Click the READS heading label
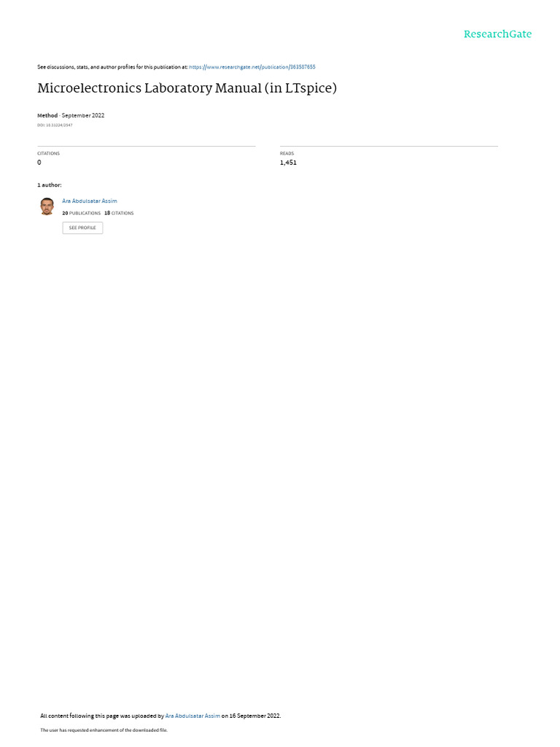This screenshot has height=747, width=560. click(x=287, y=153)
